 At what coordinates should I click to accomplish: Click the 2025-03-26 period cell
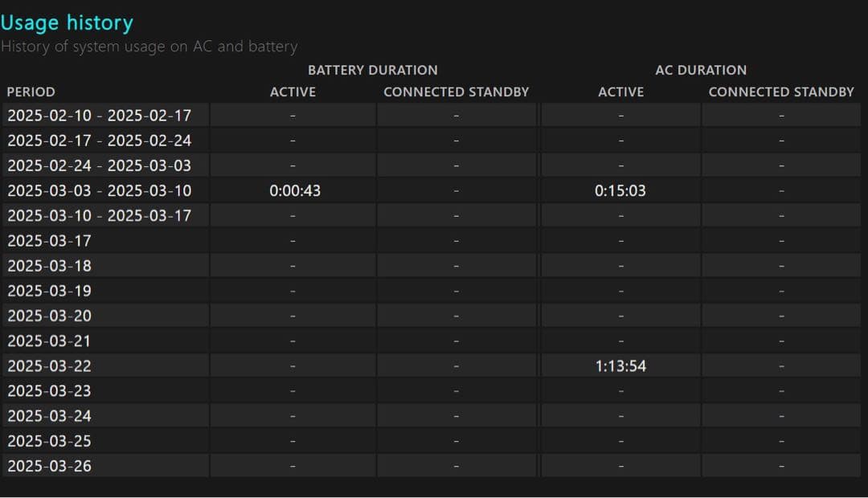pyautogui.click(x=49, y=466)
